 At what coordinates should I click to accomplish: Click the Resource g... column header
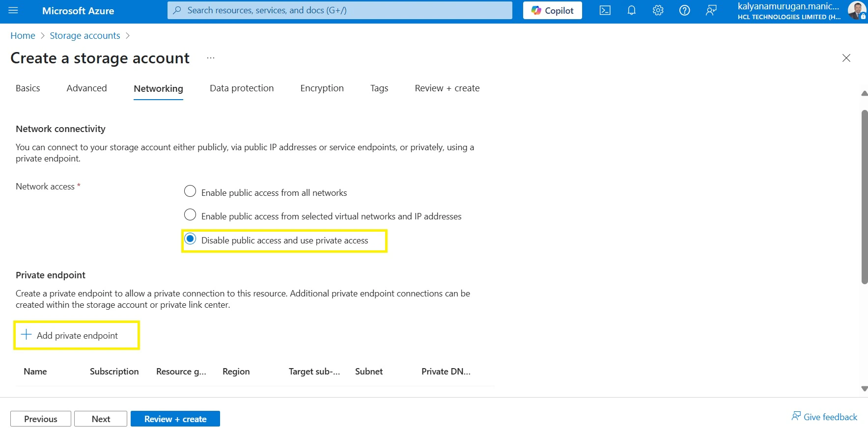pyautogui.click(x=181, y=372)
